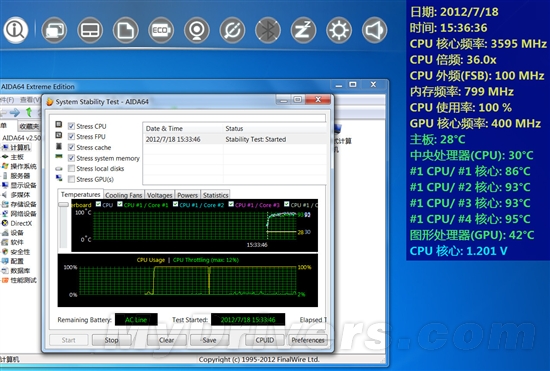Click the icon beside Stress FPU
550x371 pixels.
pyautogui.click(x=59, y=135)
